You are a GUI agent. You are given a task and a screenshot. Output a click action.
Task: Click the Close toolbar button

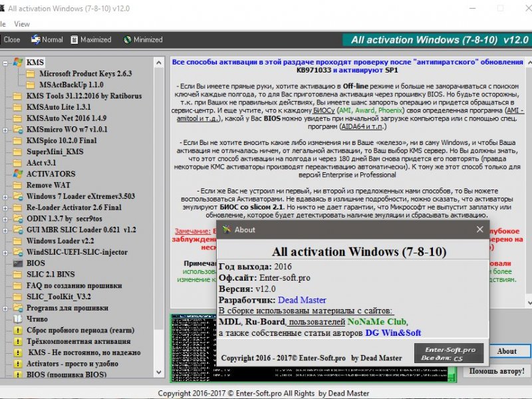(11, 40)
